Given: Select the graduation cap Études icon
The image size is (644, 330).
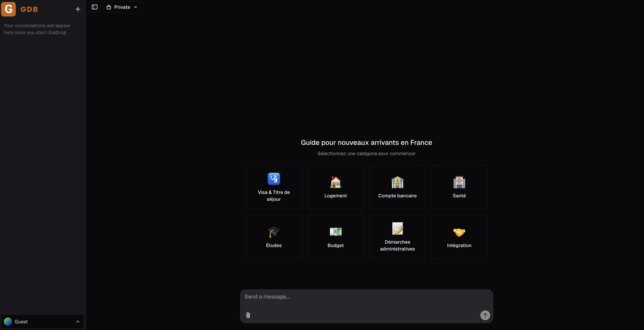Looking at the screenshot, I should 274,232.
